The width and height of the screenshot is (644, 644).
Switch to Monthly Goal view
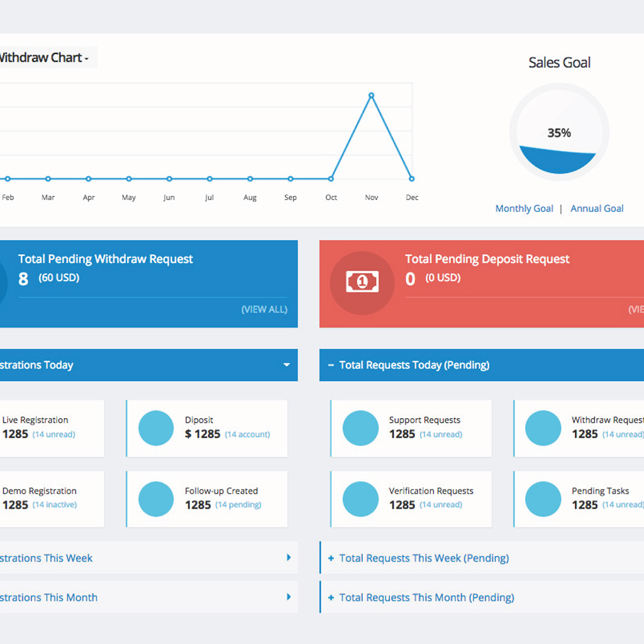[524, 208]
